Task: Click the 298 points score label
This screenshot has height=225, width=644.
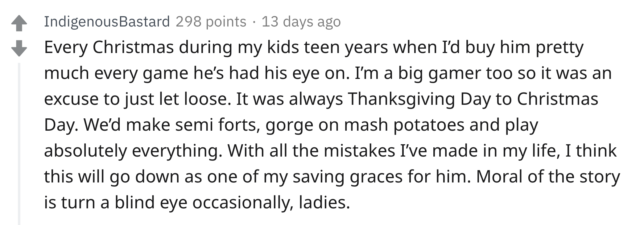Action: coord(211,22)
